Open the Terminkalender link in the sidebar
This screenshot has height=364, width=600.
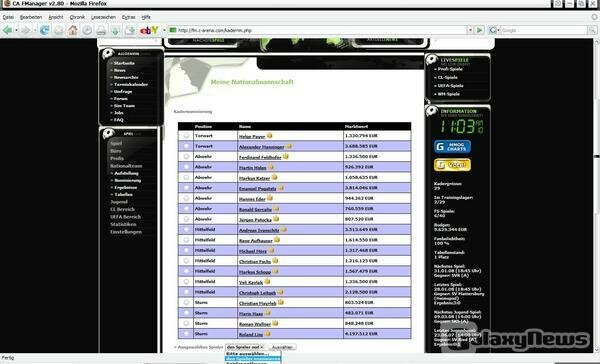click(x=130, y=85)
